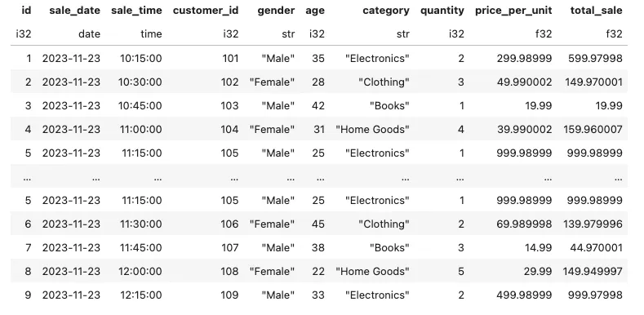
Task: Select the sale_time column header
Action: [x=136, y=11]
